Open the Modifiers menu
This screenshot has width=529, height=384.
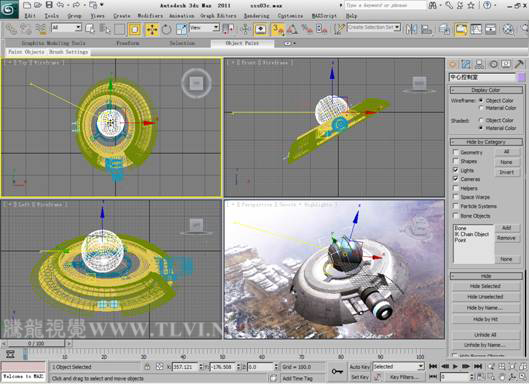(x=150, y=16)
